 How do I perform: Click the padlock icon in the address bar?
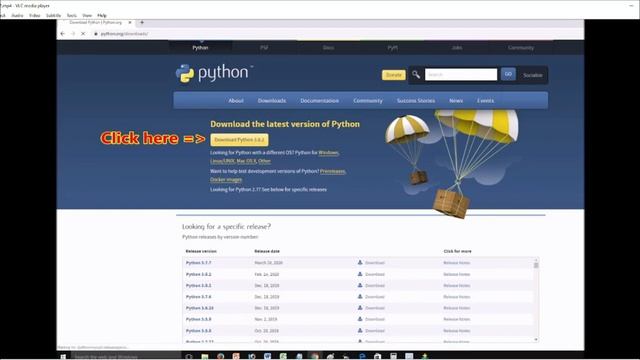click(96, 34)
